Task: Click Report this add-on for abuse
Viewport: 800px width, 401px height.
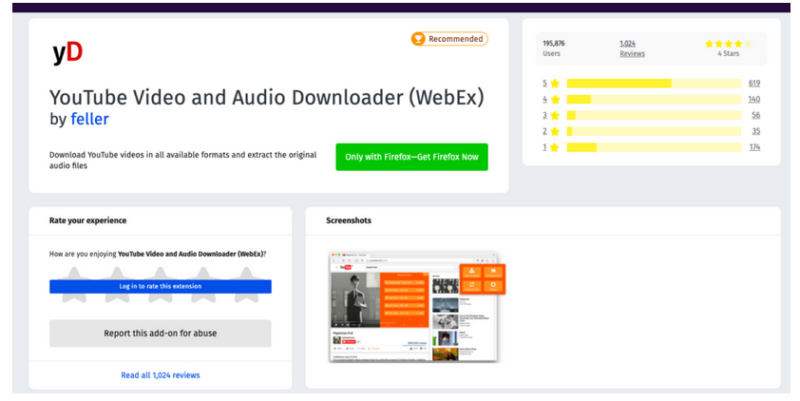Action: [160, 333]
